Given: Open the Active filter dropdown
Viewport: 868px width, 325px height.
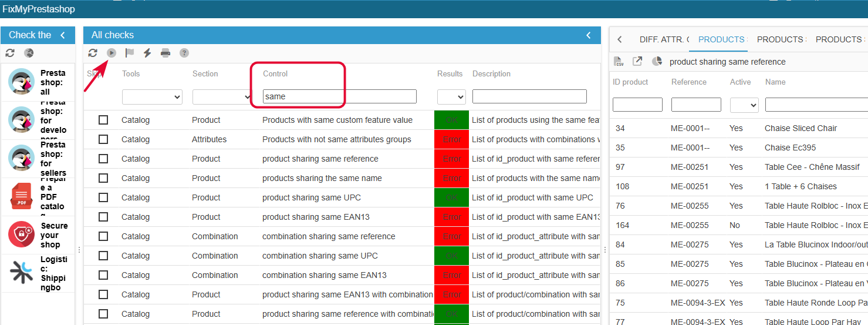Looking at the screenshot, I should click(x=744, y=105).
